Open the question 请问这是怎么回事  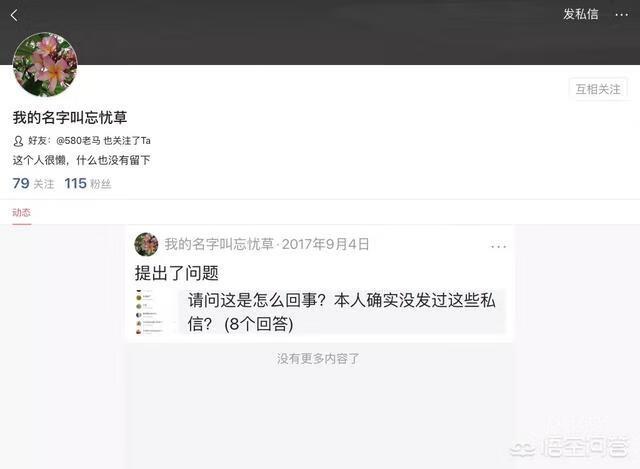tap(342, 312)
